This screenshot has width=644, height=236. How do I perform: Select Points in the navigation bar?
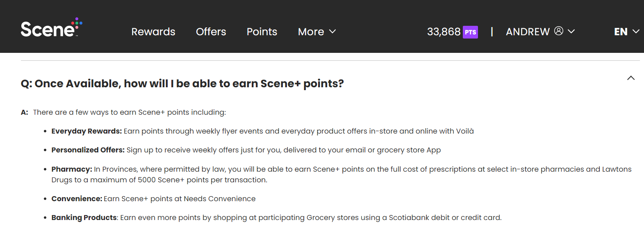pos(262,32)
